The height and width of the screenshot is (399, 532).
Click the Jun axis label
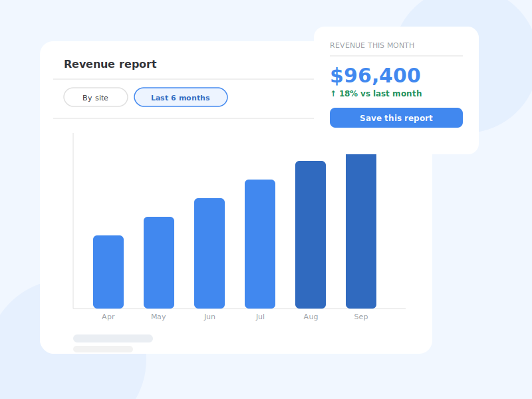point(209,317)
